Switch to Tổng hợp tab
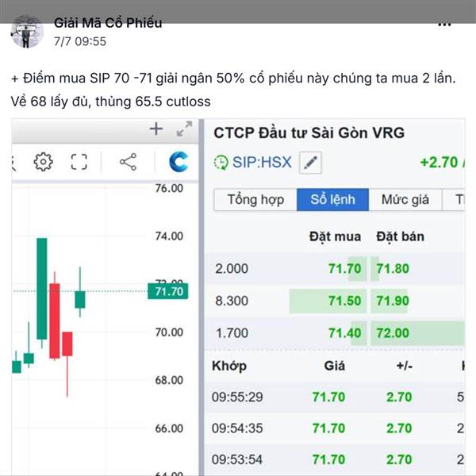 (x=255, y=199)
